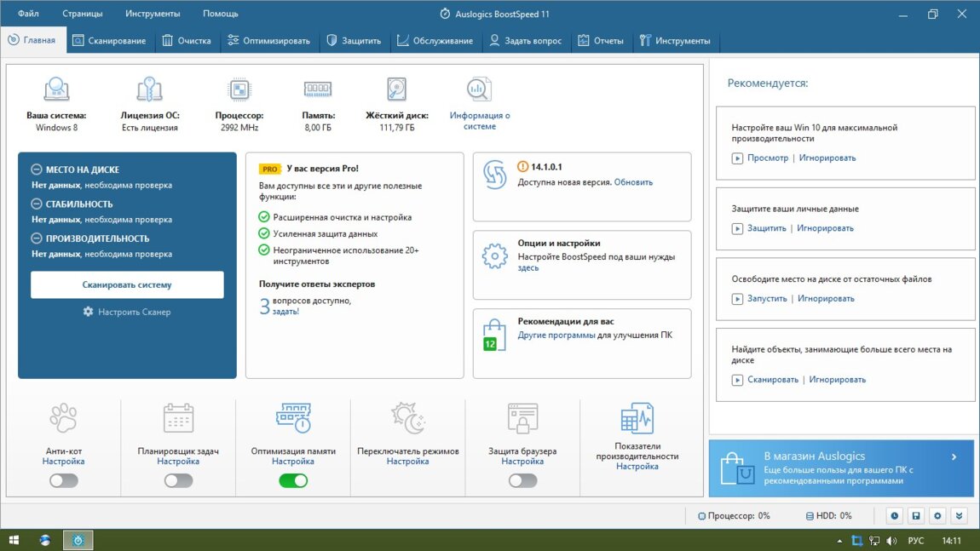Open the В магазин Auslogics banner

tap(841, 468)
